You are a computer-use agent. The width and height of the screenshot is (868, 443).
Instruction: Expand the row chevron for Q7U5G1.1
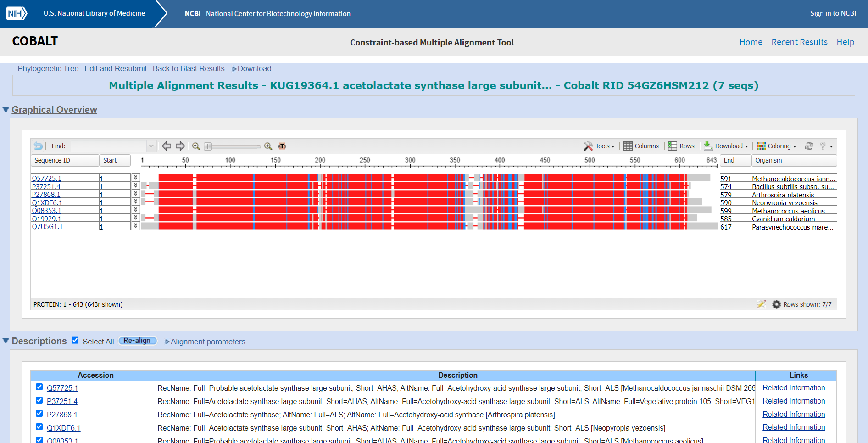tap(136, 225)
